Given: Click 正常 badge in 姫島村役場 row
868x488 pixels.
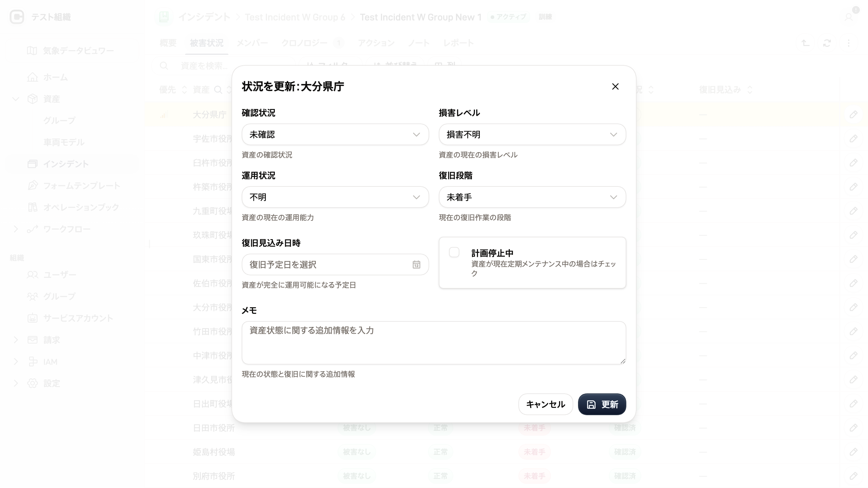Looking at the screenshot, I should pos(440,452).
